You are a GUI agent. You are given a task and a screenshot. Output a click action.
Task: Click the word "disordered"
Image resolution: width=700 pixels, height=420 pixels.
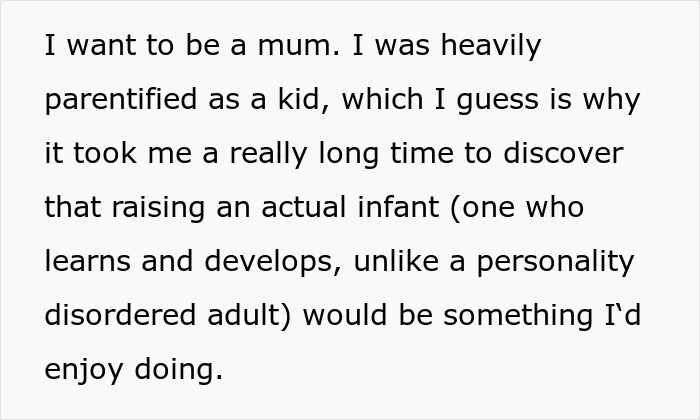121,315
